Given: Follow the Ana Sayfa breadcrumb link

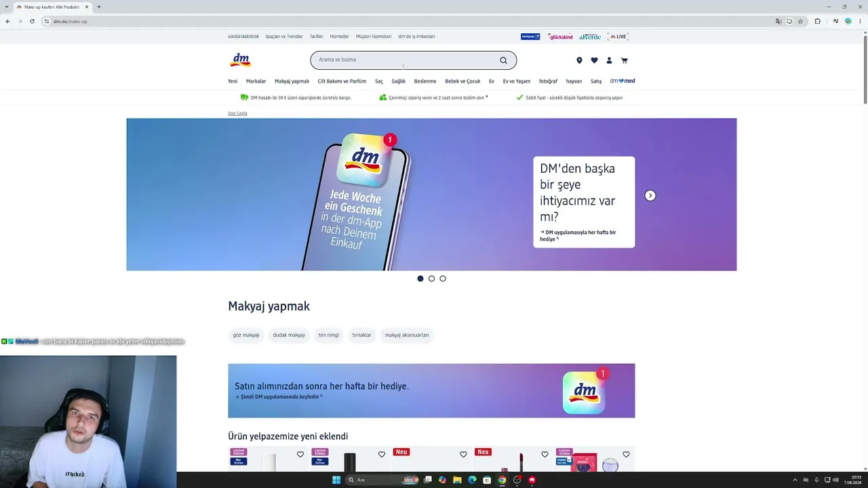Looking at the screenshot, I should pos(237,113).
